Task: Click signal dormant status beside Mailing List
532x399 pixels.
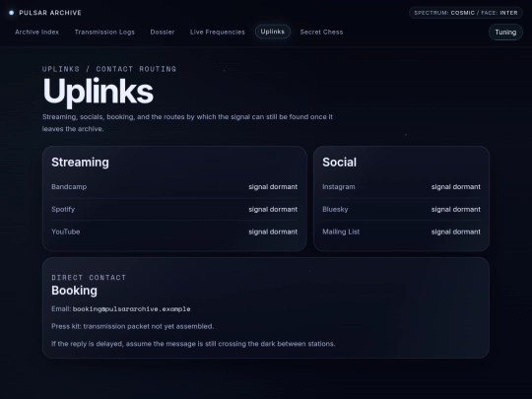Action: pos(456,232)
